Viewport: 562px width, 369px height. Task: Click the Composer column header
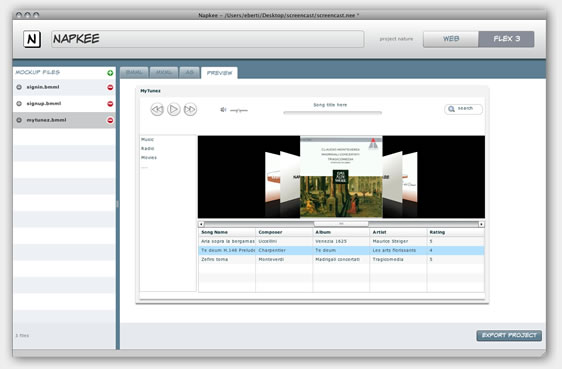point(284,232)
